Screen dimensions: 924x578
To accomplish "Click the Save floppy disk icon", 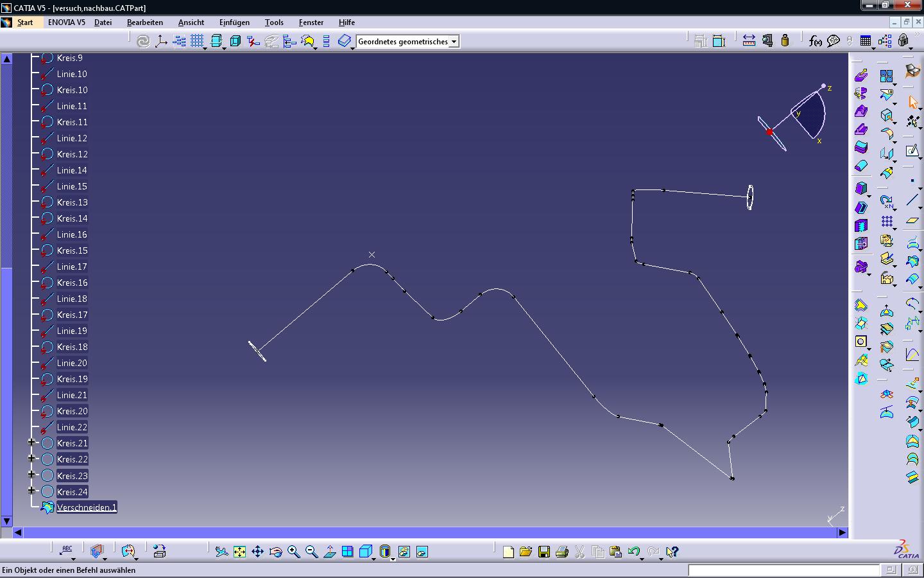I will [544, 552].
